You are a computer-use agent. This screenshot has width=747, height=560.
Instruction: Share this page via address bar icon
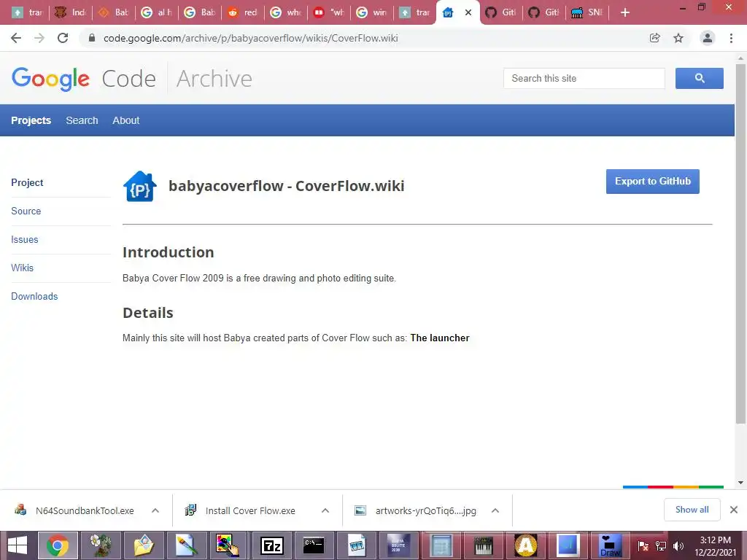[x=655, y=38]
